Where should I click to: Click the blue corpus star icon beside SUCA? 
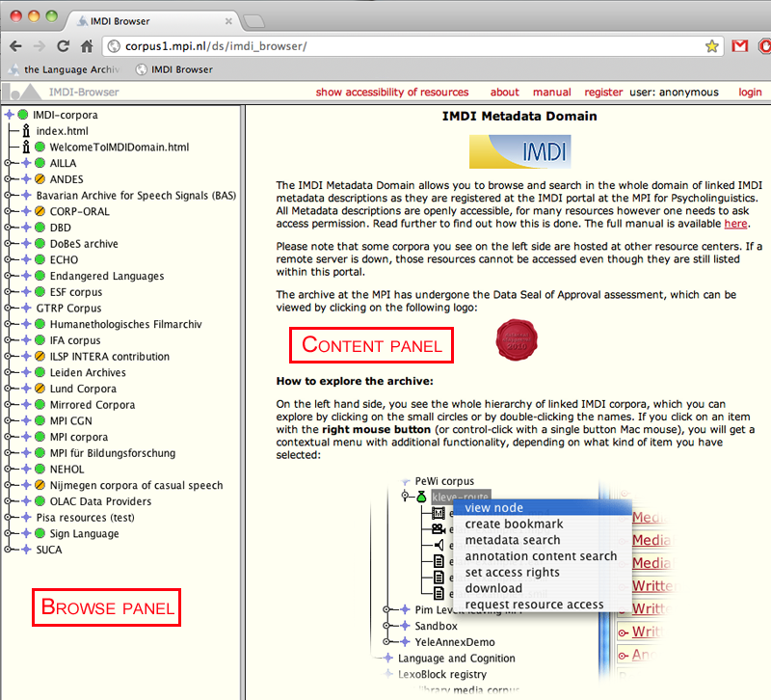(27, 550)
